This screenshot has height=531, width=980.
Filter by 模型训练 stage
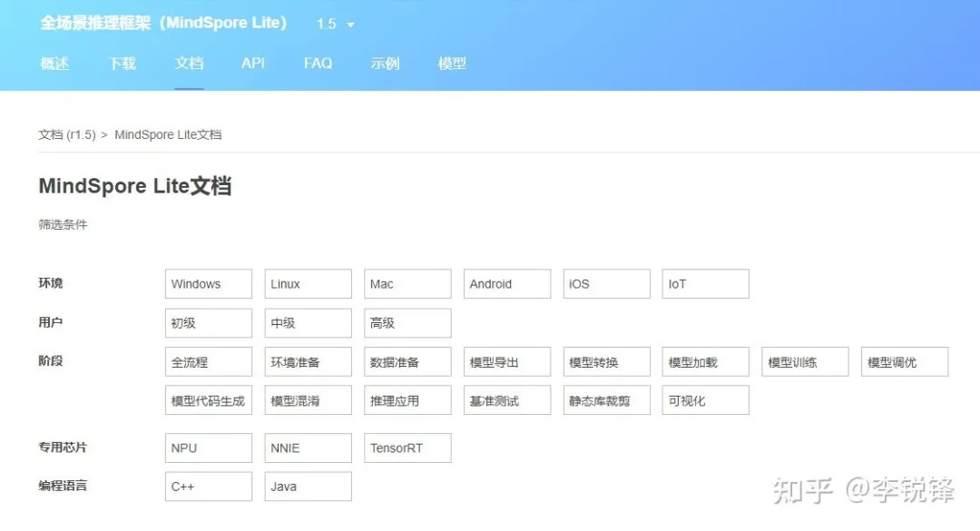point(805,362)
